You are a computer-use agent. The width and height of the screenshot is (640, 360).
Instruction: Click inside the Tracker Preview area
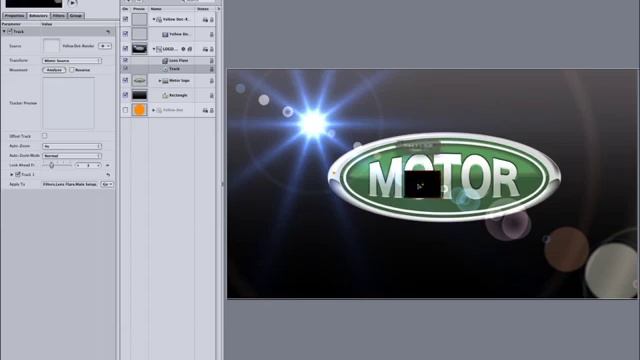point(69,103)
